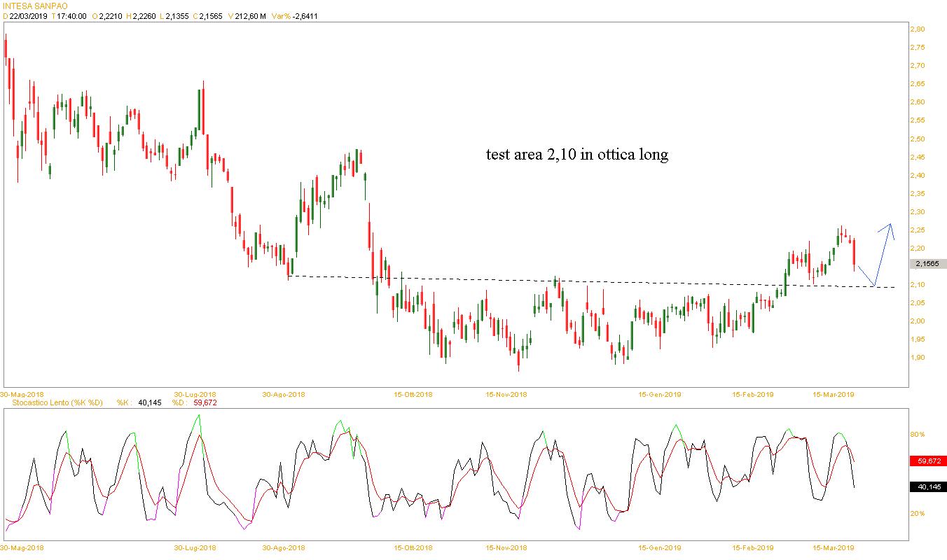Select the 22/03/2019 date in header
The image size is (947, 560).
[x=28, y=16]
